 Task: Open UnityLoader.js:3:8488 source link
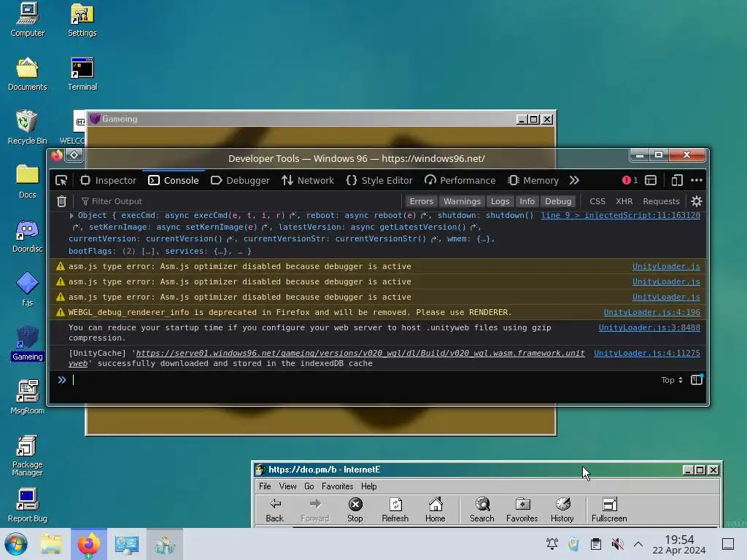tap(649, 327)
